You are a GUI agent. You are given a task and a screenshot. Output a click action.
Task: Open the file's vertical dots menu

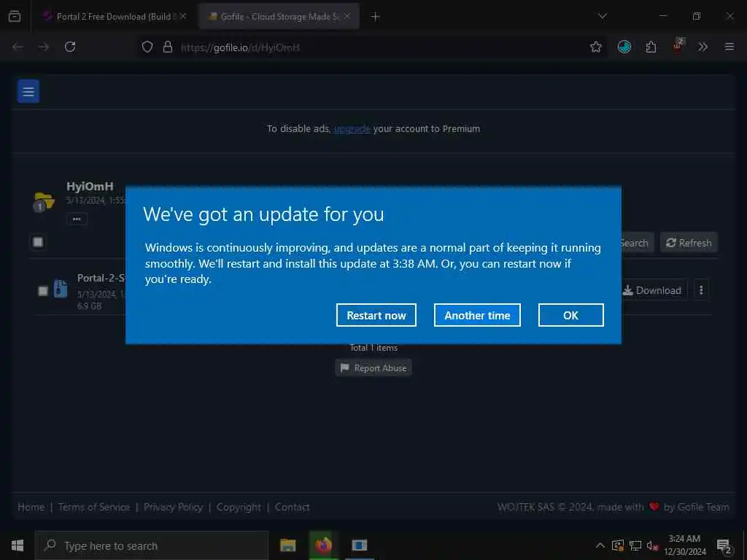pyautogui.click(x=701, y=290)
